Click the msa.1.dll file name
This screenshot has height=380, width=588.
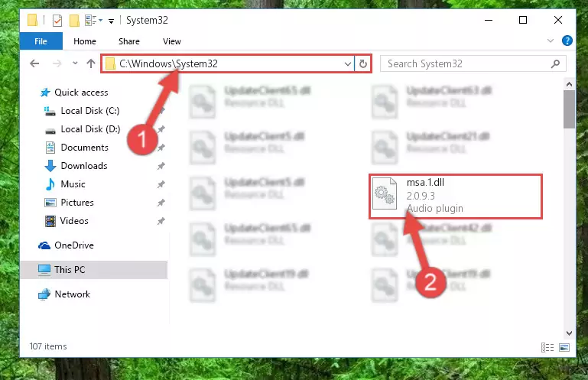(425, 182)
